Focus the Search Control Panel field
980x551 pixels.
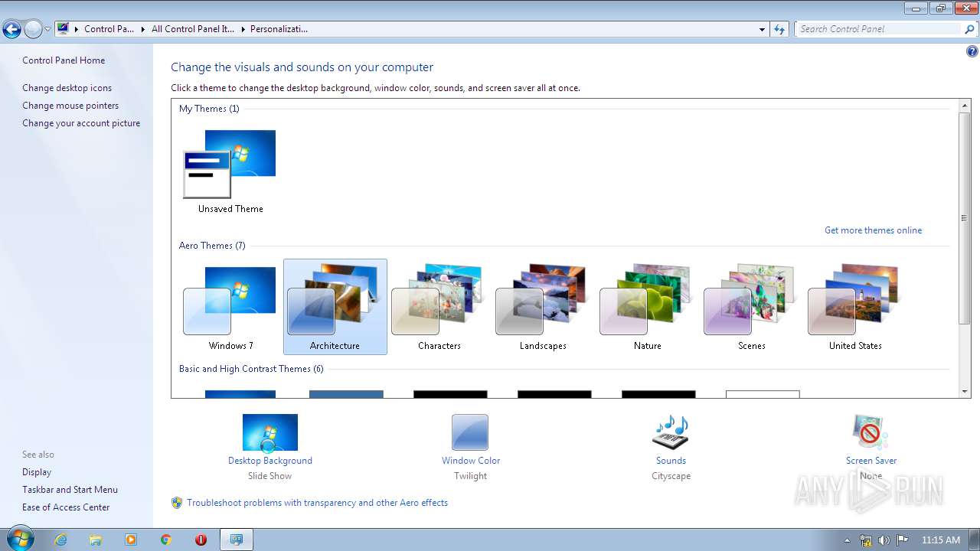(x=878, y=29)
